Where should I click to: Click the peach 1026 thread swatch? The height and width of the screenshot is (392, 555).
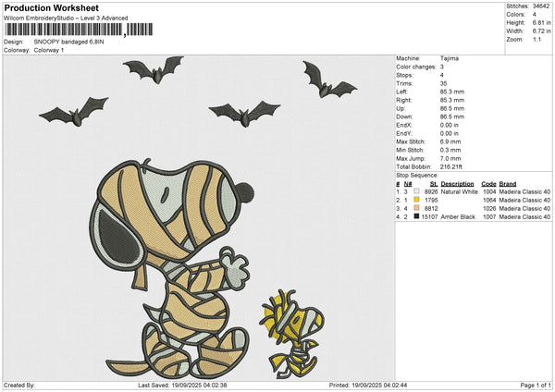click(416, 208)
